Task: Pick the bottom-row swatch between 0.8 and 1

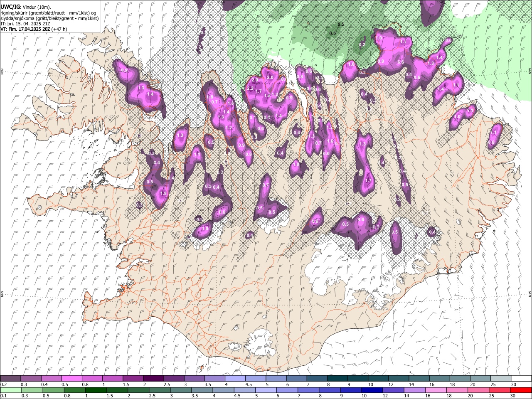Action: (75, 390)
